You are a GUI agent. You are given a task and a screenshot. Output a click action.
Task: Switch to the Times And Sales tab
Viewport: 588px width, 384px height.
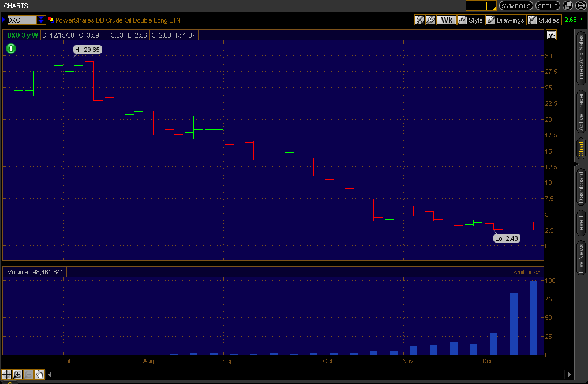coord(581,58)
